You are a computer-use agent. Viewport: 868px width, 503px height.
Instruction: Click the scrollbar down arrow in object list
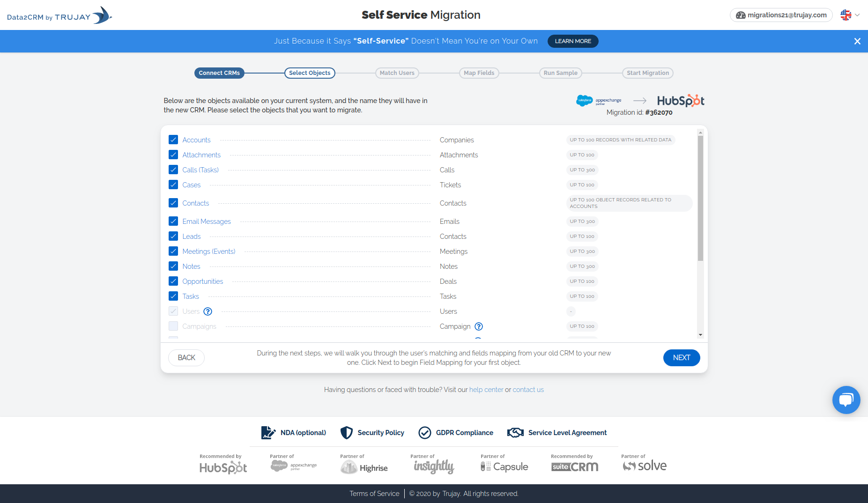(701, 335)
